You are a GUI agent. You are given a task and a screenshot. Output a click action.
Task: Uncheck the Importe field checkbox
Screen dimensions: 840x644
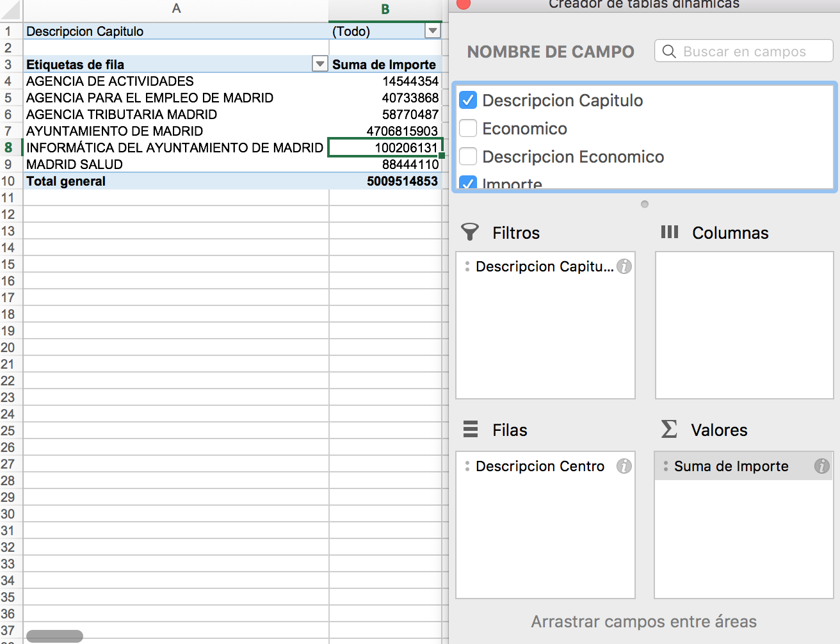pos(468,182)
